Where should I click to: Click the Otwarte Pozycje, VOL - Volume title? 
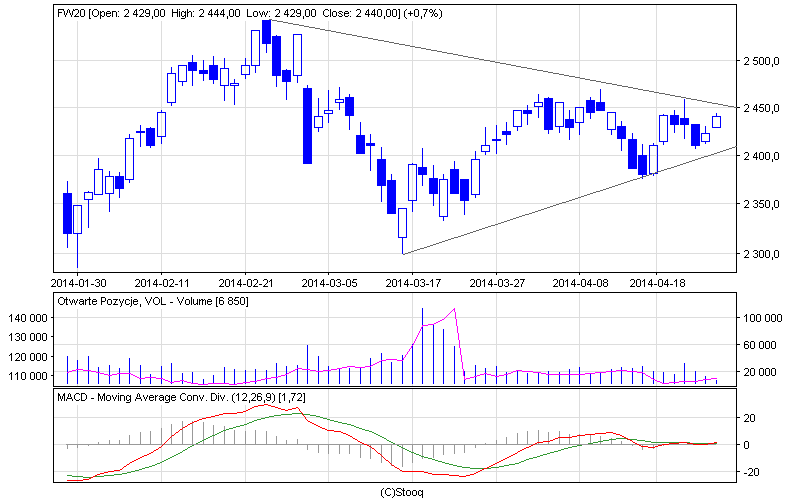click(x=153, y=302)
